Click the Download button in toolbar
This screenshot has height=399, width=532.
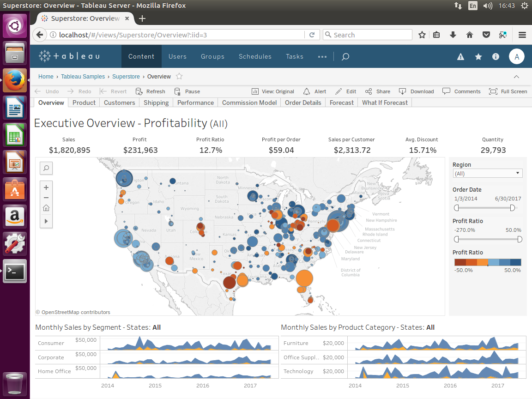coord(417,91)
